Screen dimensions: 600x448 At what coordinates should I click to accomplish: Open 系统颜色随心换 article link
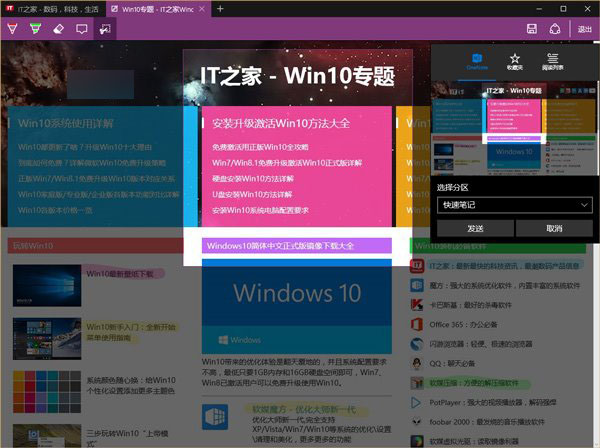(131, 385)
